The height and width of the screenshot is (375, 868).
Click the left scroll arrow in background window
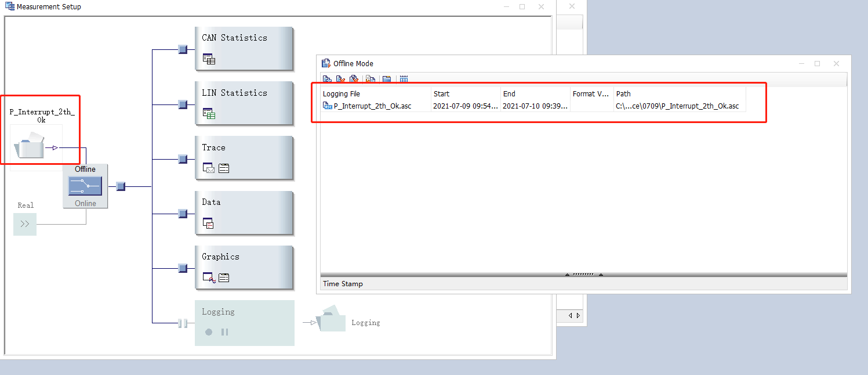pyautogui.click(x=570, y=316)
